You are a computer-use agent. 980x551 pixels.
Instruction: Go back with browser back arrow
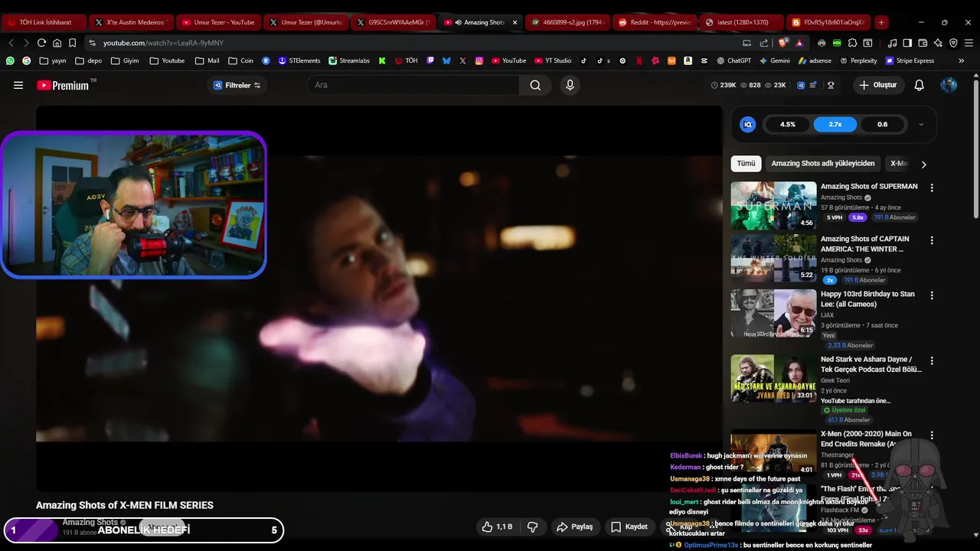pyautogui.click(x=11, y=43)
